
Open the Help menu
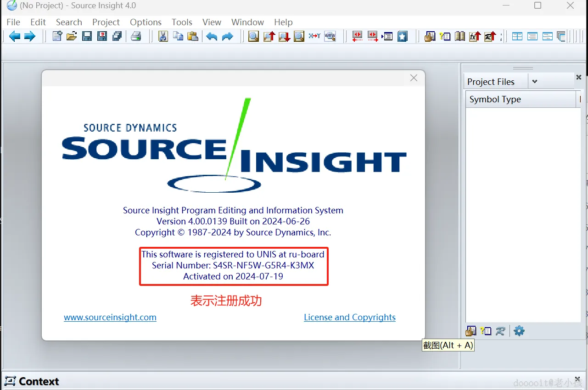(283, 22)
